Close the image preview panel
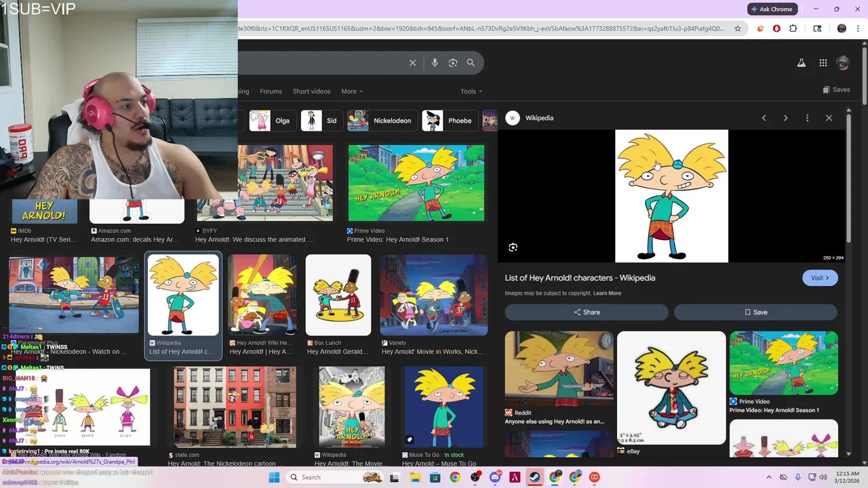Image resolution: width=868 pixels, height=488 pixels. [829, 118]
